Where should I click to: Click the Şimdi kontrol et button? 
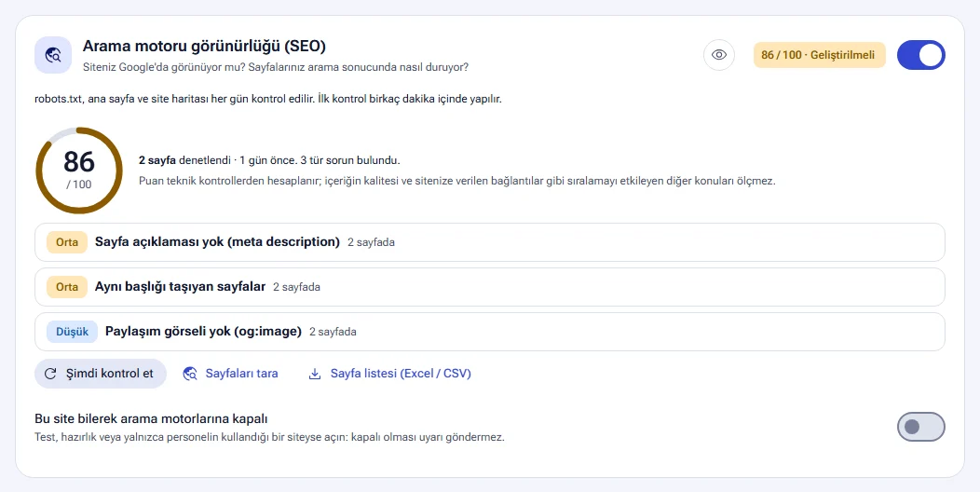click(x=101, y=374)
